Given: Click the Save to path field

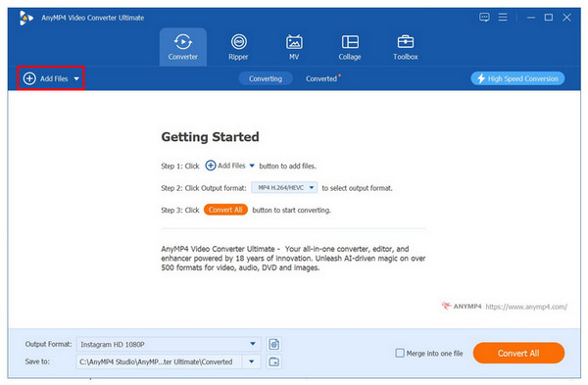Looking at the screenshot, I should click(160, 361).
